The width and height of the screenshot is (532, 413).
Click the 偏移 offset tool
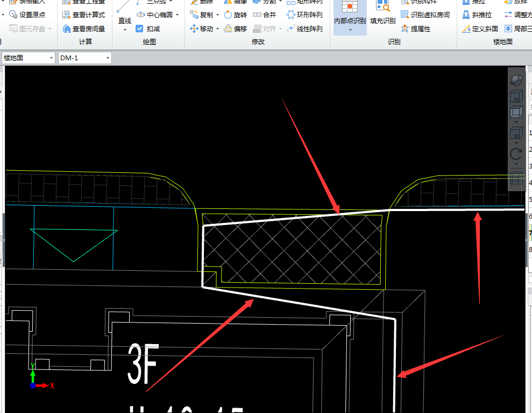236,29
